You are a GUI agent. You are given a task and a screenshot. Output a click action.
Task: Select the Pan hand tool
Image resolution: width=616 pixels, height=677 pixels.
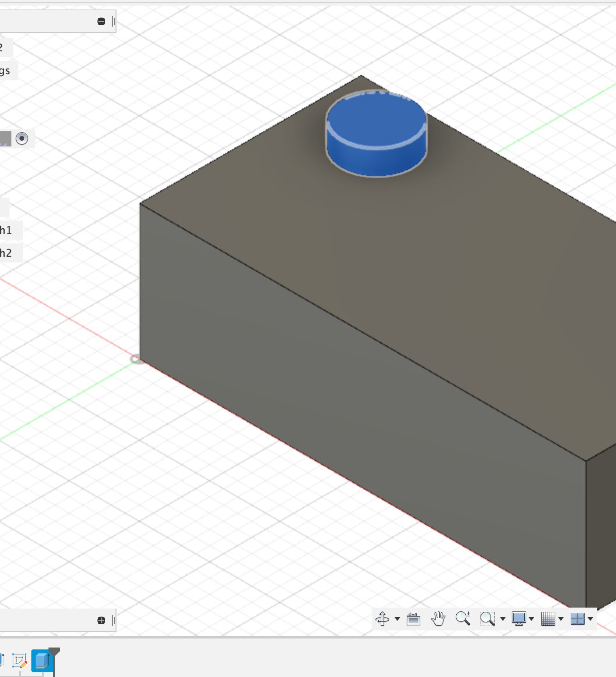[x=438, y=619]
